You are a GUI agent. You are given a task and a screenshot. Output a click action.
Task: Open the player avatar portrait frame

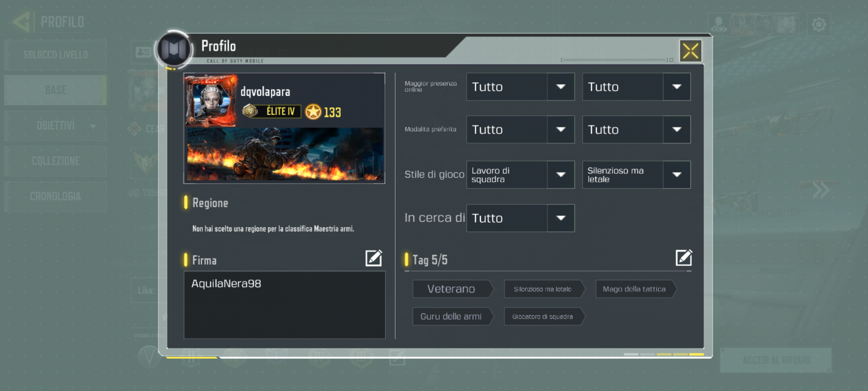pos(212,100)
